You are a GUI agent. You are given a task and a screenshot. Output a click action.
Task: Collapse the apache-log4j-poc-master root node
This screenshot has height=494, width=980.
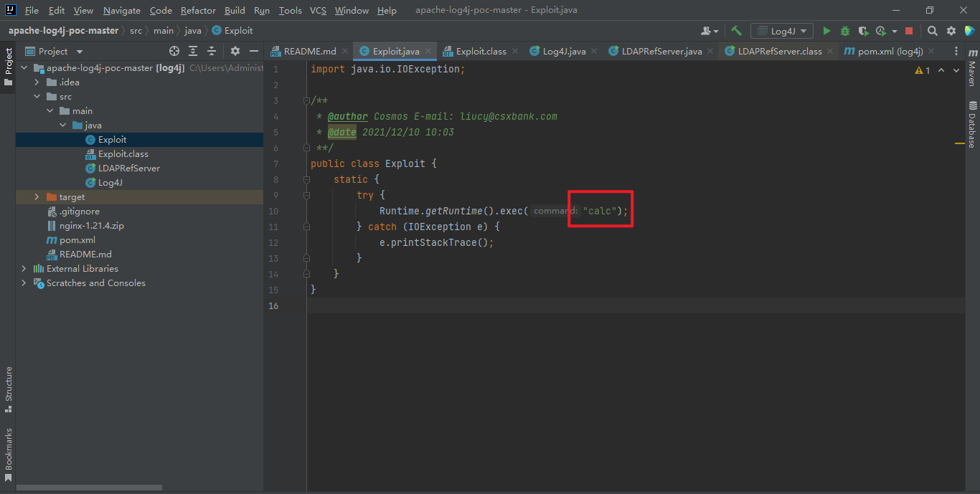click(x=24, y=68)
